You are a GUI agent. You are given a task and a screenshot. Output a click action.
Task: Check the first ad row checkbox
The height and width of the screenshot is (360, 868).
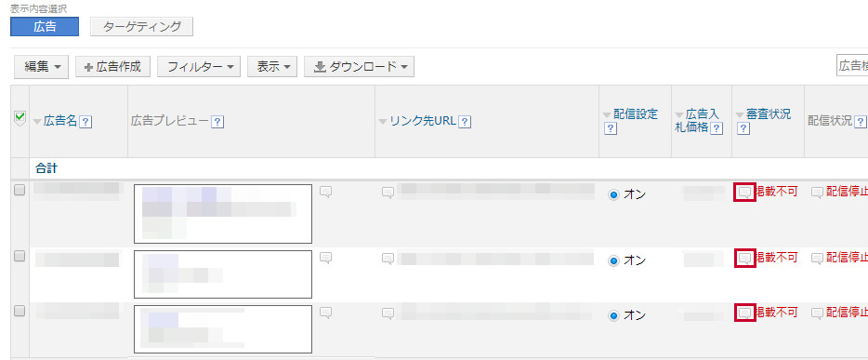coord(20,191)
